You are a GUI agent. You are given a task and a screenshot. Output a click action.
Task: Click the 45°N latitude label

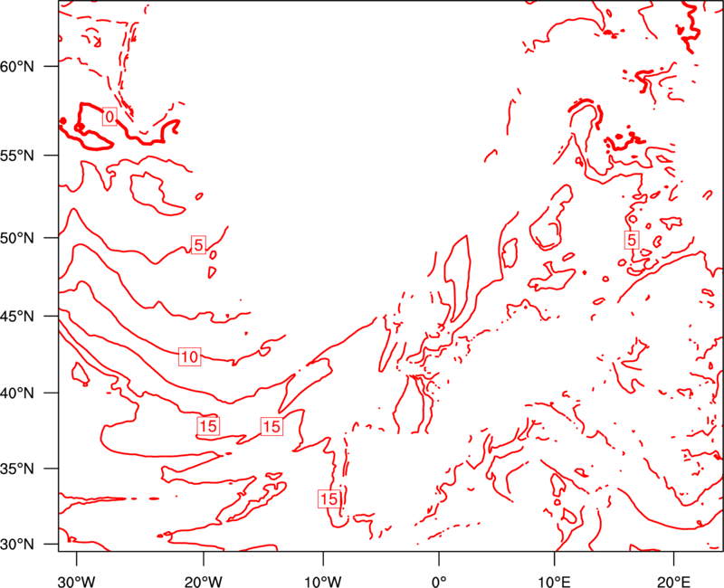(17, 316)
